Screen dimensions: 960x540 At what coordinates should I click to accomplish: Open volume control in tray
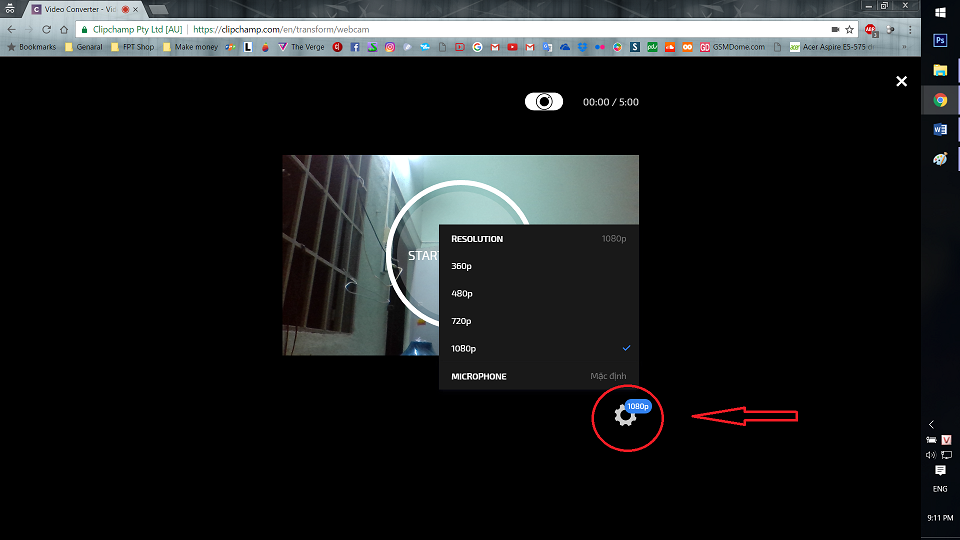[931, 455]
